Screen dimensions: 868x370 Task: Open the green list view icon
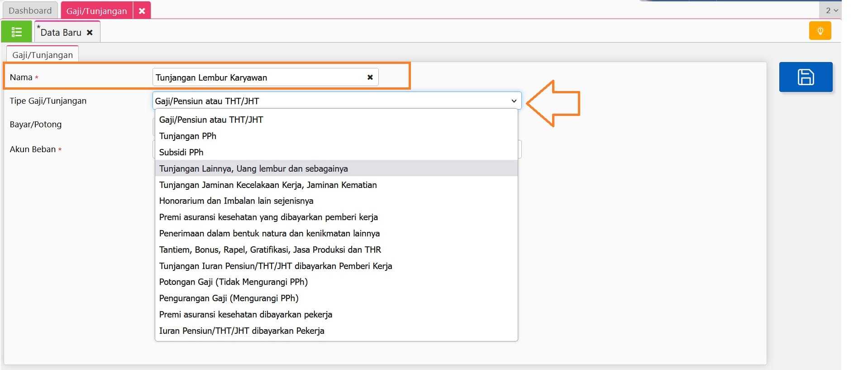coord(17,32)
